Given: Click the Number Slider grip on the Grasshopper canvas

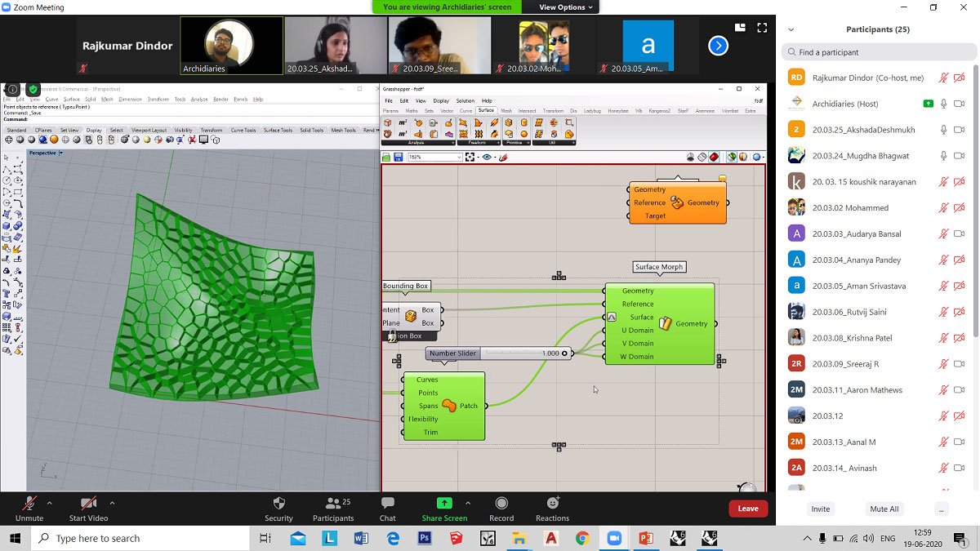Looking at the screenshot, I should tap(452, 353).
